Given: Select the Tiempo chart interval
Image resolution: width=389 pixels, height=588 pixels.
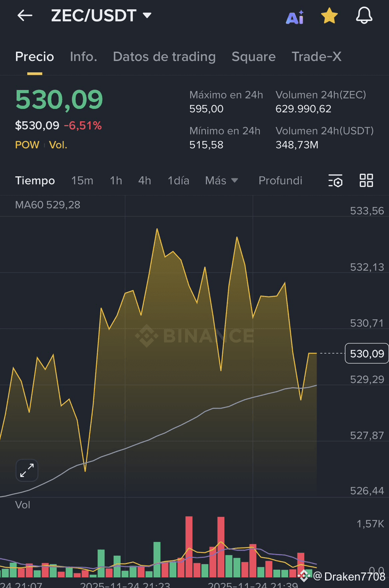Looking at the screenshot, I should [x=35, y=181].
